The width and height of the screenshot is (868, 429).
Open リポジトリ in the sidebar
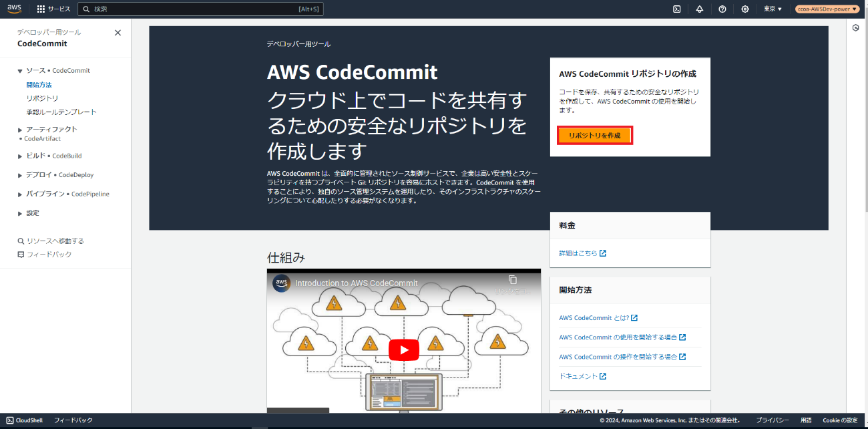pyautogui.click(x=42, y=98)
